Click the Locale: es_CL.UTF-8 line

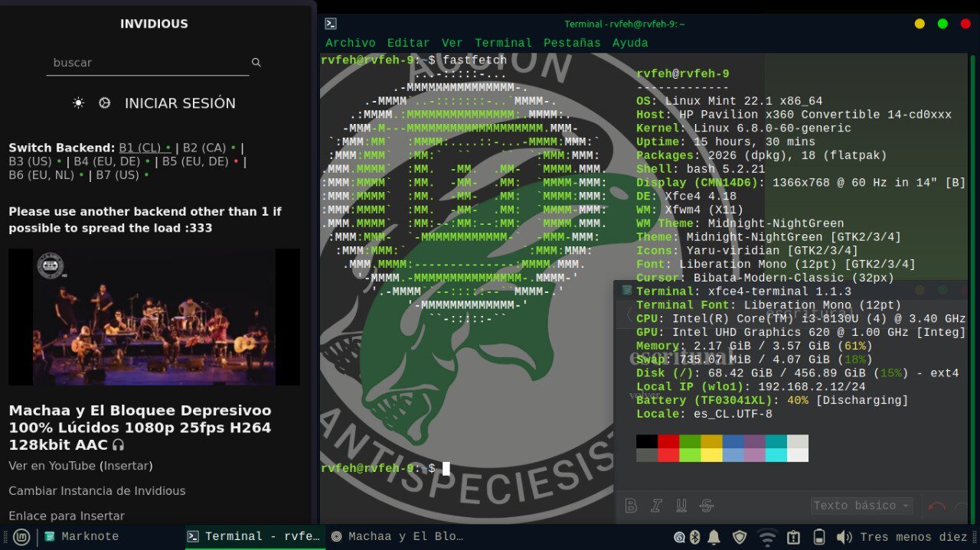(x=704, y=415)
